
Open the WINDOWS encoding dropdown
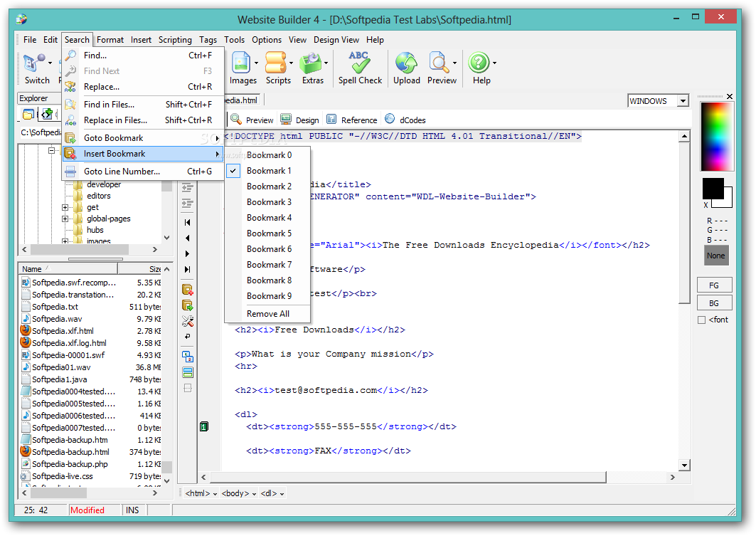point(683,101)
